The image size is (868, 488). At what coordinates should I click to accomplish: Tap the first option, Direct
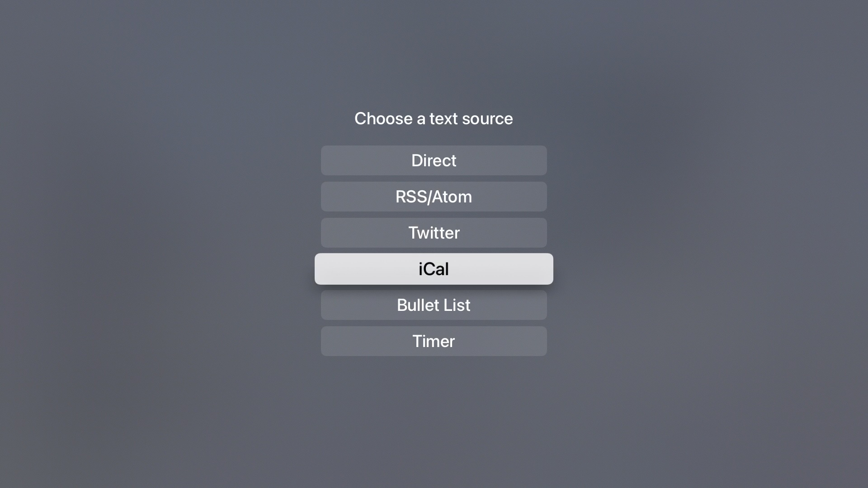[x=434, y=160]
